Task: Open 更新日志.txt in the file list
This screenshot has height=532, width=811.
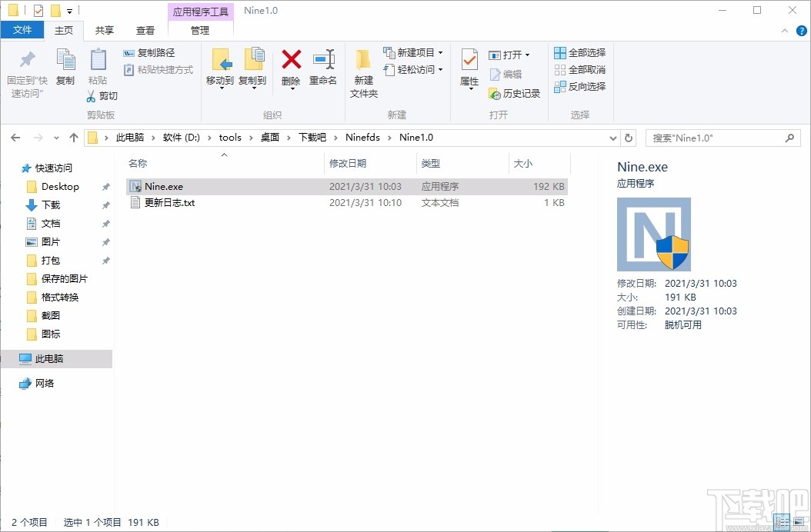Action: pyautogui.click(x=166, y=203)
